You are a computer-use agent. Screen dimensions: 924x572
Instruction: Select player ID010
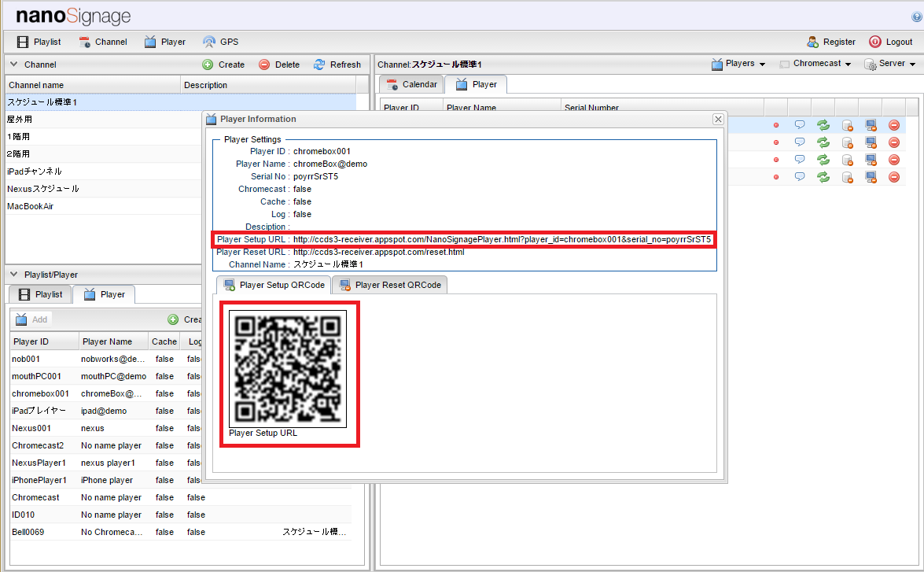(181, 515)
